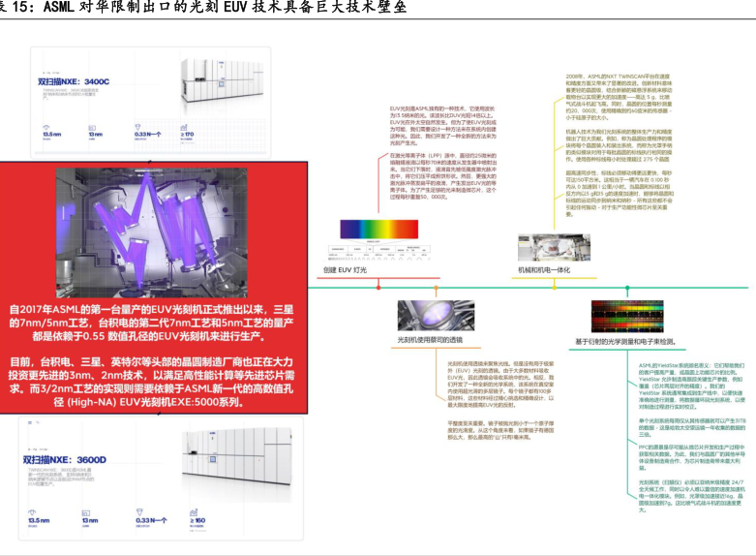Click the paragraph starting 自2017年ASML的第一台量产

[x=151, y=323]
